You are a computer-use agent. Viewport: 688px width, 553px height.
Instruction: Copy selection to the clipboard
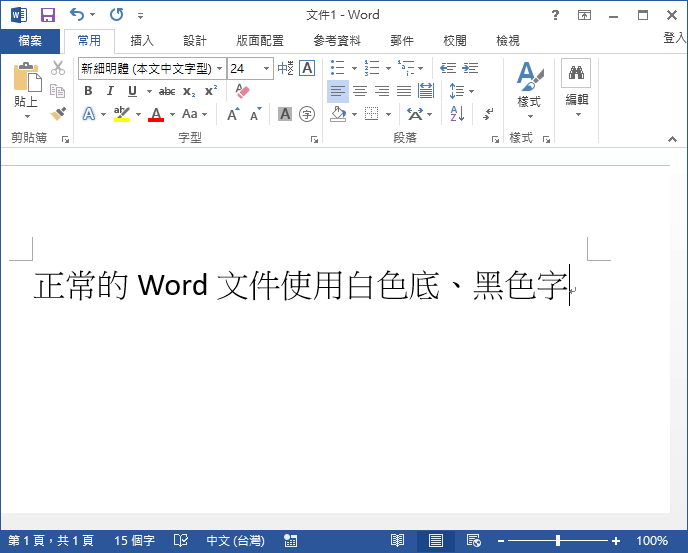coord(57,91)
